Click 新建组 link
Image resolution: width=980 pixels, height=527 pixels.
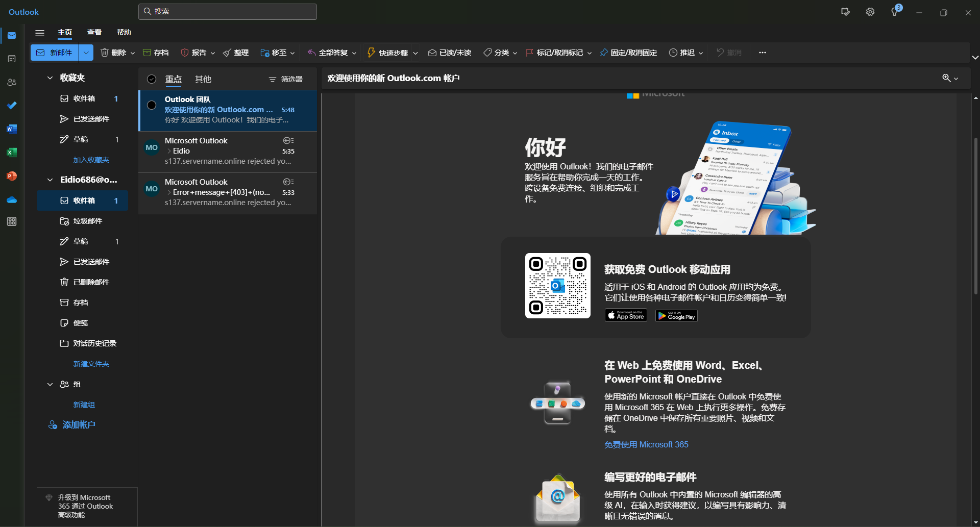click(84, 405)
